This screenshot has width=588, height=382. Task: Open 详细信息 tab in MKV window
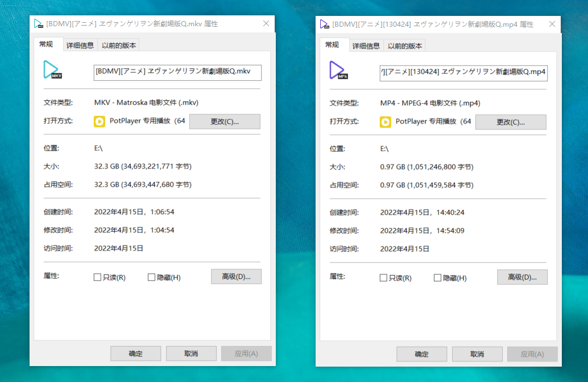pos(80,46)
